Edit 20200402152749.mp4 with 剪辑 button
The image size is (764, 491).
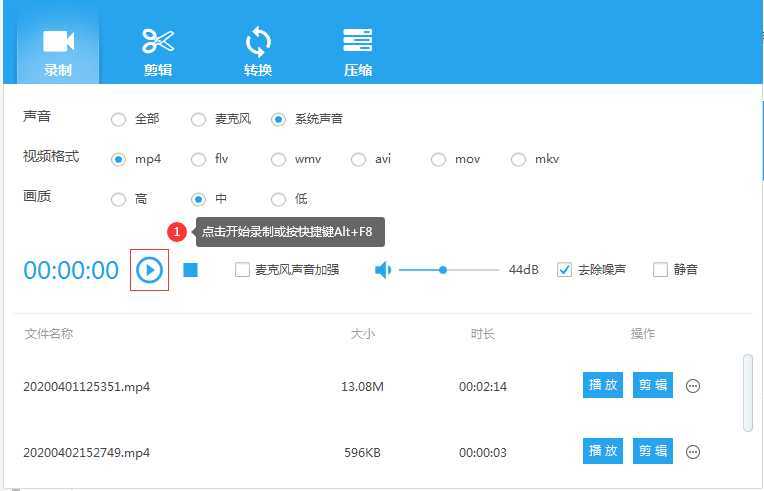[653, 451]
